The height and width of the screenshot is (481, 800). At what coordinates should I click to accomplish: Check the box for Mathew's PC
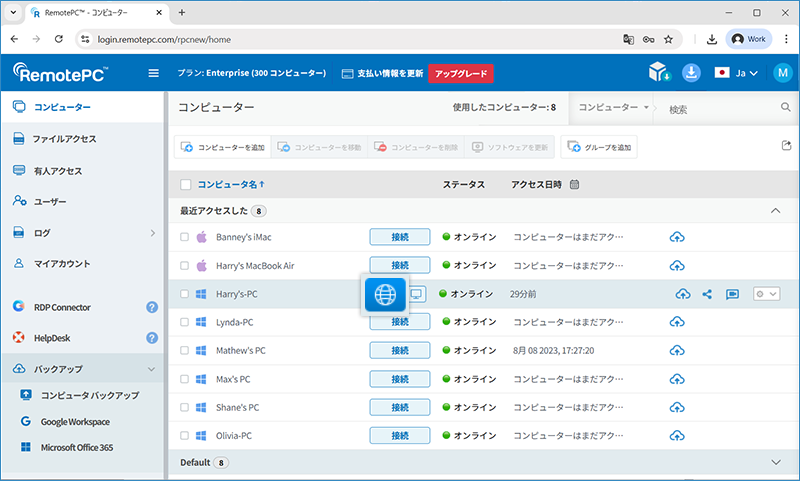(184, 351)
